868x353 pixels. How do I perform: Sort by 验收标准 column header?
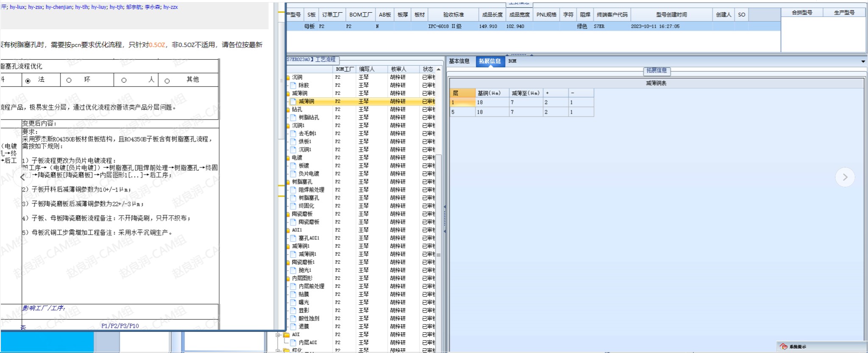(x=453, y=14)
